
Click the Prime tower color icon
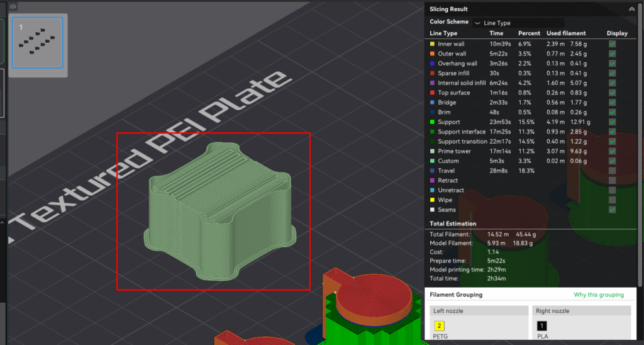coord(432,151)
